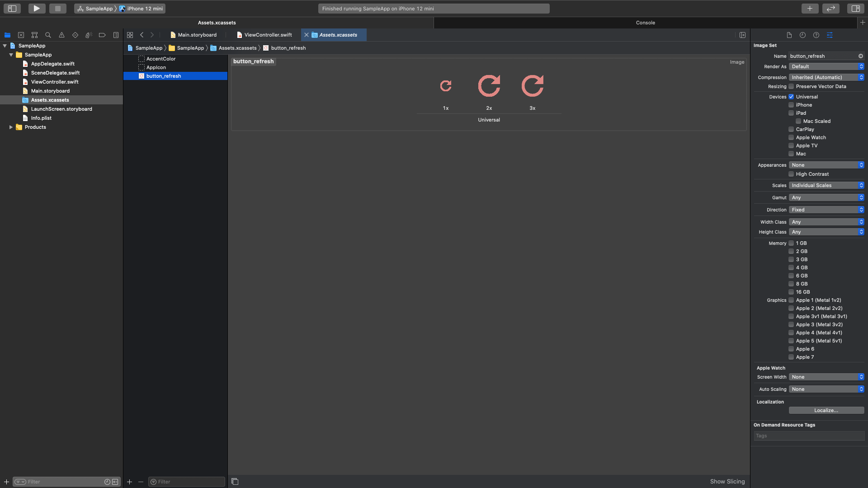Open the Issue navigator warning icon

click(x=61, y=35)
